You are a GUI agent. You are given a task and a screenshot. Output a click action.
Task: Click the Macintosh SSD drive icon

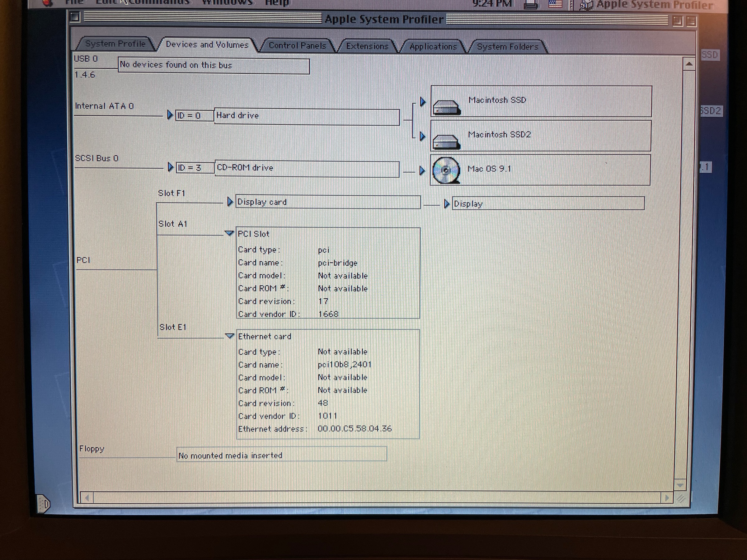pos(446,107)
